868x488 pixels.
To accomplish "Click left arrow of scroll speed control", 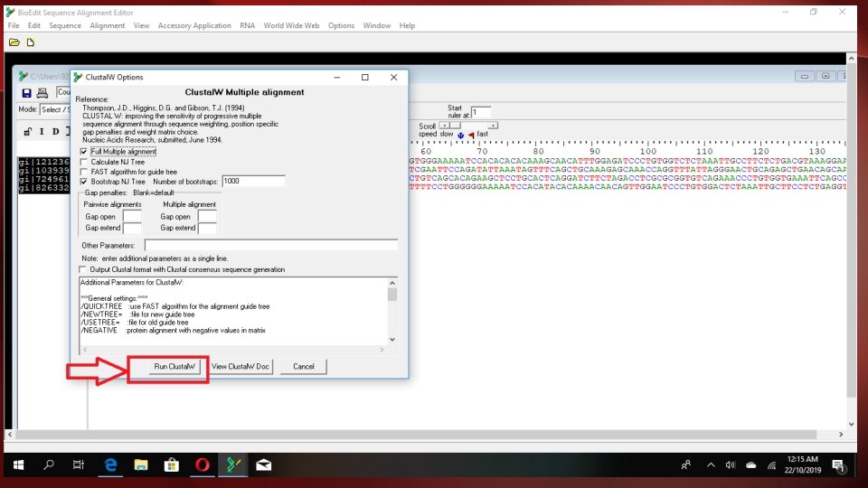I will [x=443, y=126].
